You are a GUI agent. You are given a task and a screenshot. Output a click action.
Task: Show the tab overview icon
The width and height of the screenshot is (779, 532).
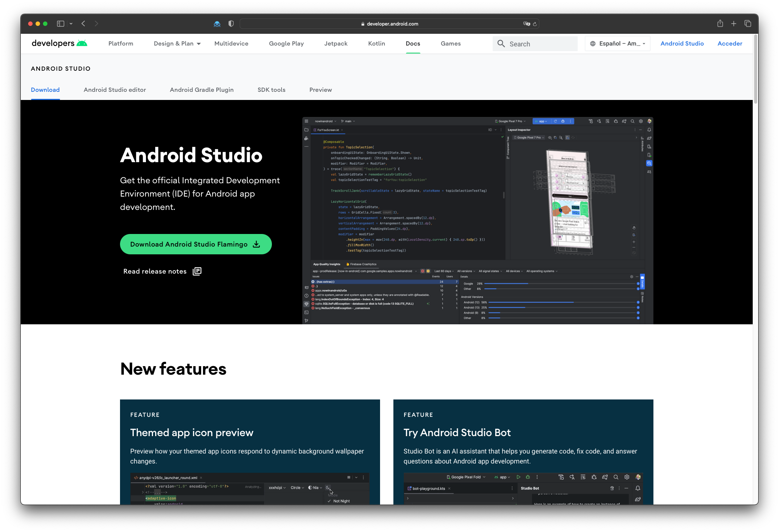(x=748, y=24)
